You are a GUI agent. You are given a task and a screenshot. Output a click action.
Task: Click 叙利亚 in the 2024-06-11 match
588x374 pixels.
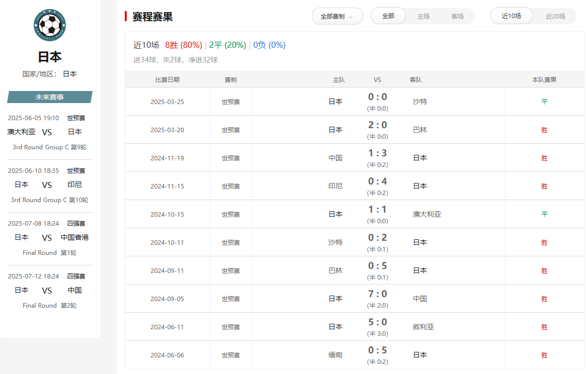(x=424, y=327)
